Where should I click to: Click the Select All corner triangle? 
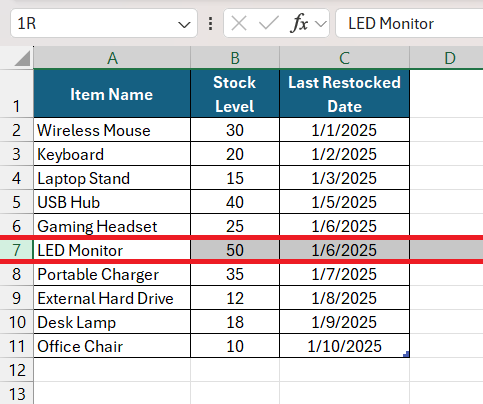(22, 58)
